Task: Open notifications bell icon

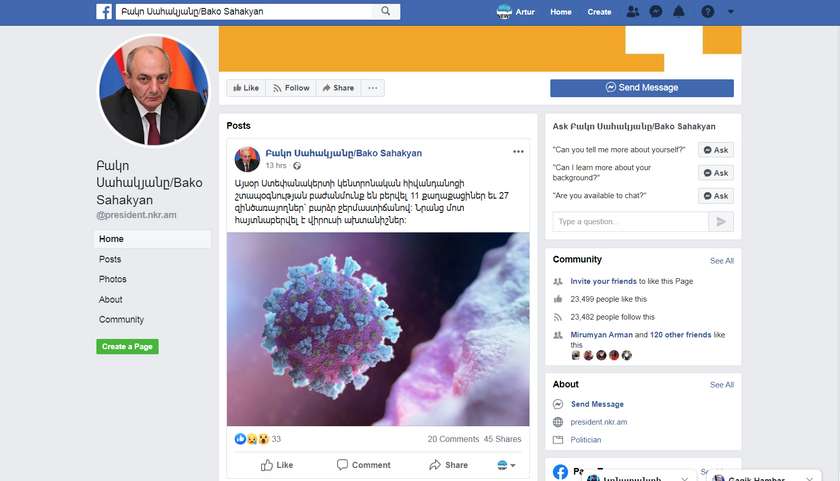Action: pos(679,12)
